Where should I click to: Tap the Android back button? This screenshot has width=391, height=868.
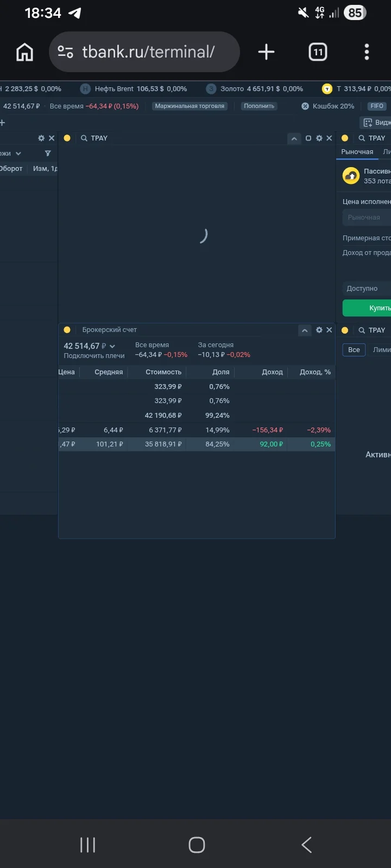306,845
